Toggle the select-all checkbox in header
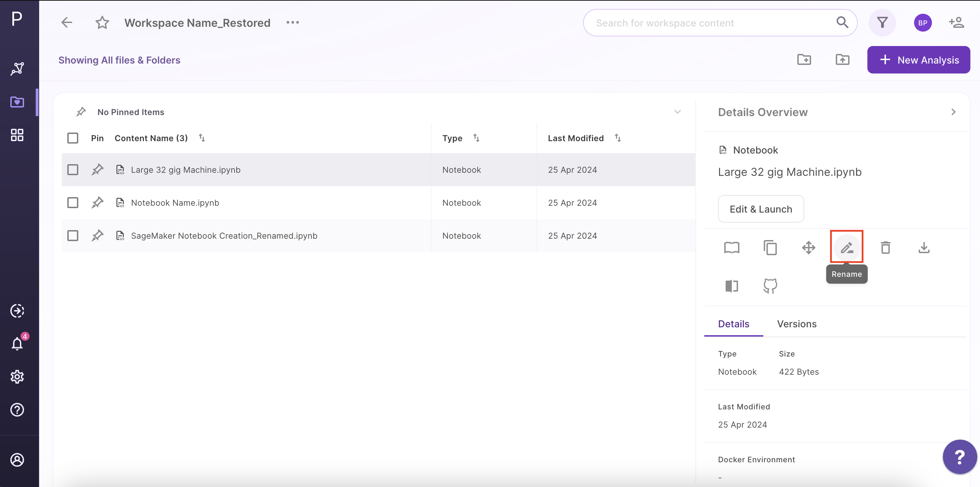 (x=73, y=138)
